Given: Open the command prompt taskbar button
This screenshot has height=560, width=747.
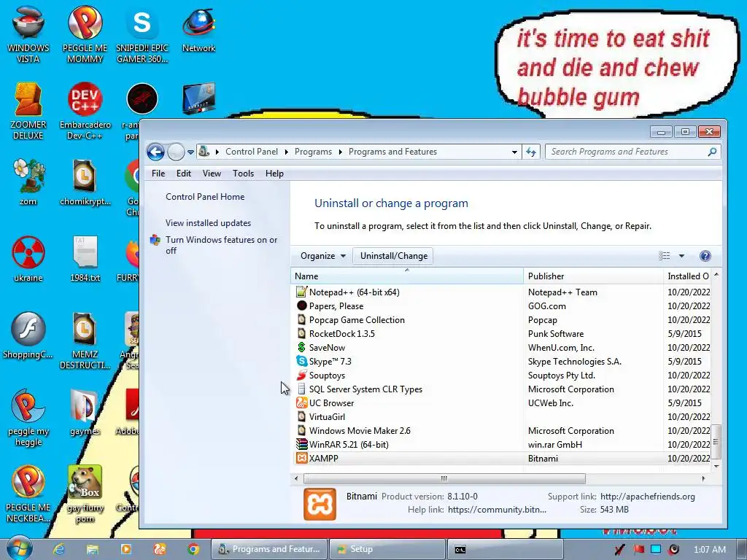Looking at the screenshot, I should [x=505, y=549].
